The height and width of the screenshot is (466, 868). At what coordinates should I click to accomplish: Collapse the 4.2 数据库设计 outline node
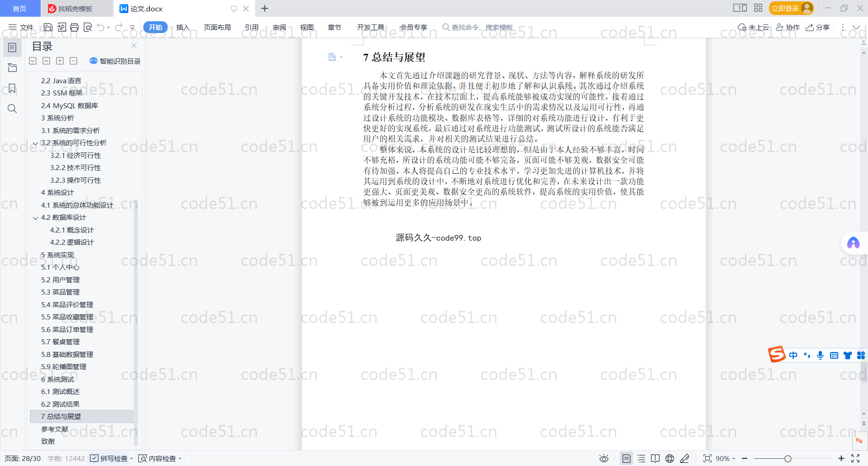35,218
